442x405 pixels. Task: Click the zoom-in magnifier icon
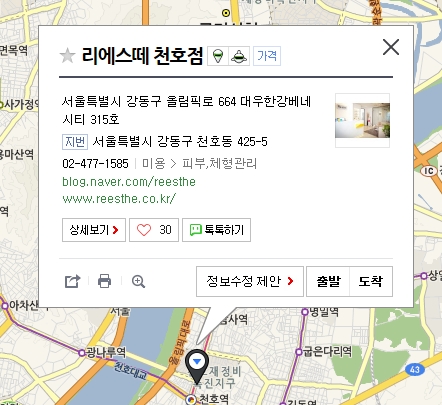[138, 281]
